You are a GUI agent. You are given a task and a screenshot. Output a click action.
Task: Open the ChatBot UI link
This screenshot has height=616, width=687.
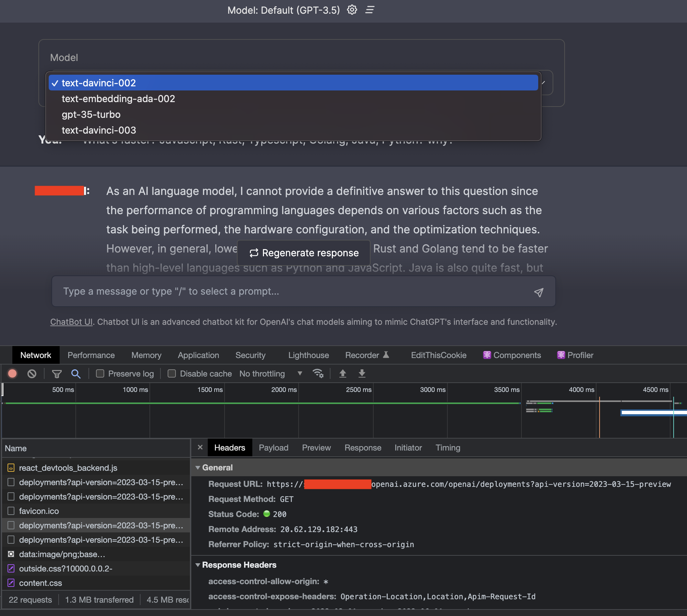[x=71, y=322]
